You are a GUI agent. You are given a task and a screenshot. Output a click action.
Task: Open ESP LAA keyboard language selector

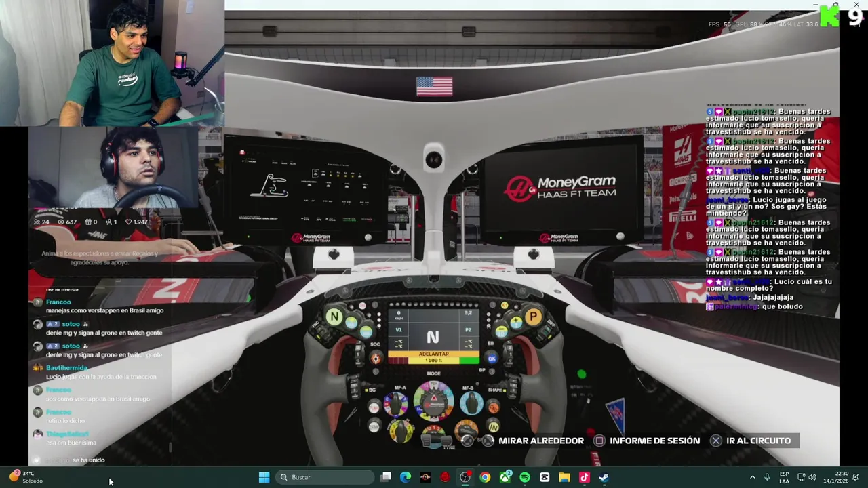coord(784,477)
